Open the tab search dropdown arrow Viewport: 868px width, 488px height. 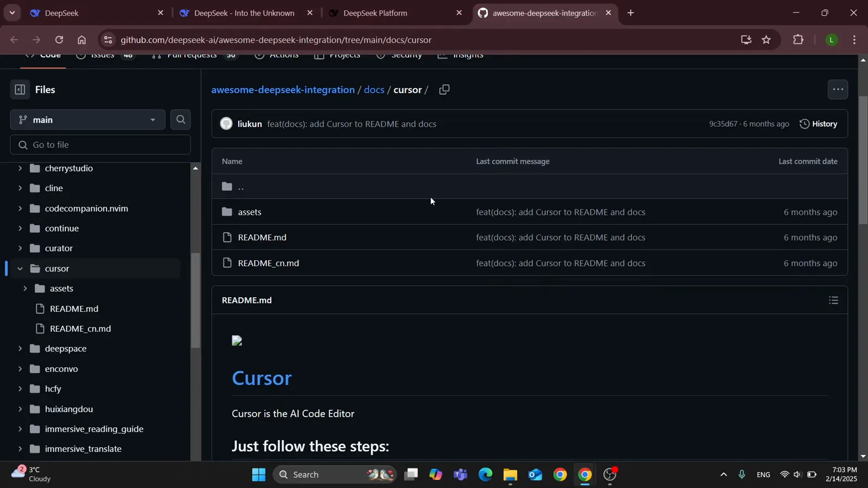point(12,12)
